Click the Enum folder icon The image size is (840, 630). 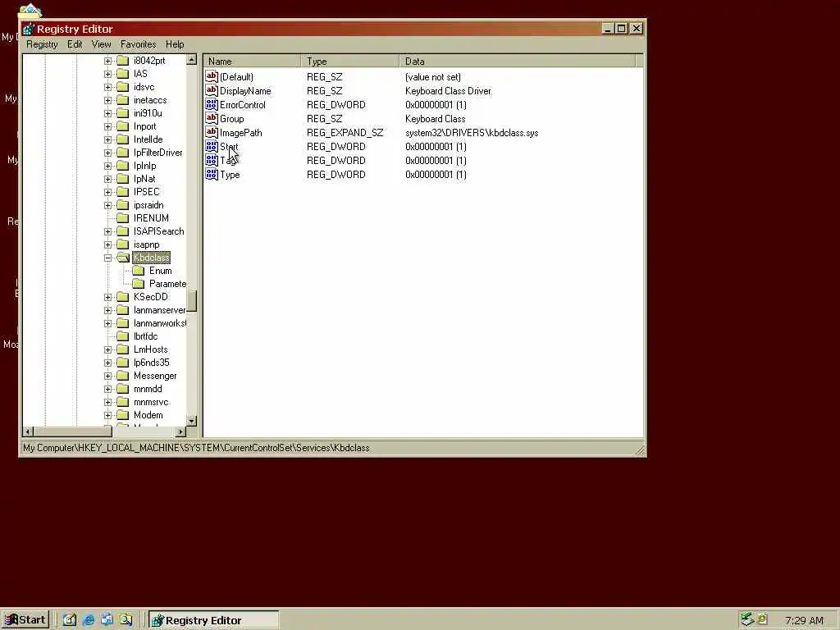tap(139, 271)
